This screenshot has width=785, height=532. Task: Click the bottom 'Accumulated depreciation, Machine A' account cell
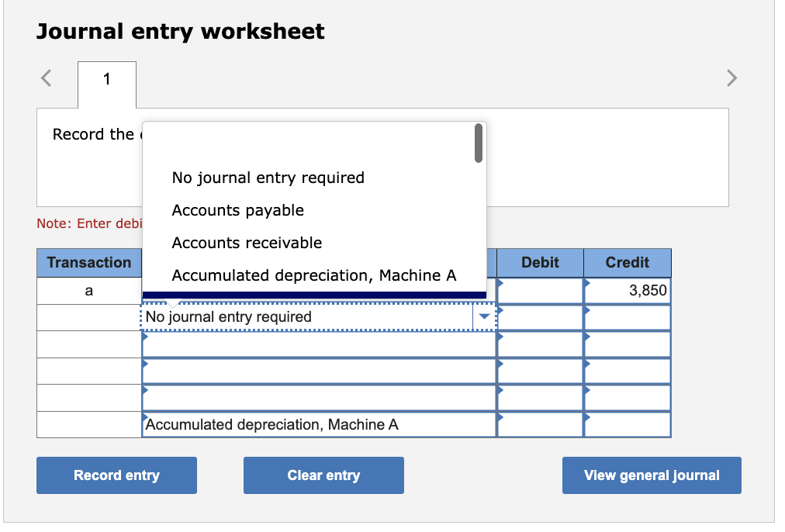click(x=319, y=424)
